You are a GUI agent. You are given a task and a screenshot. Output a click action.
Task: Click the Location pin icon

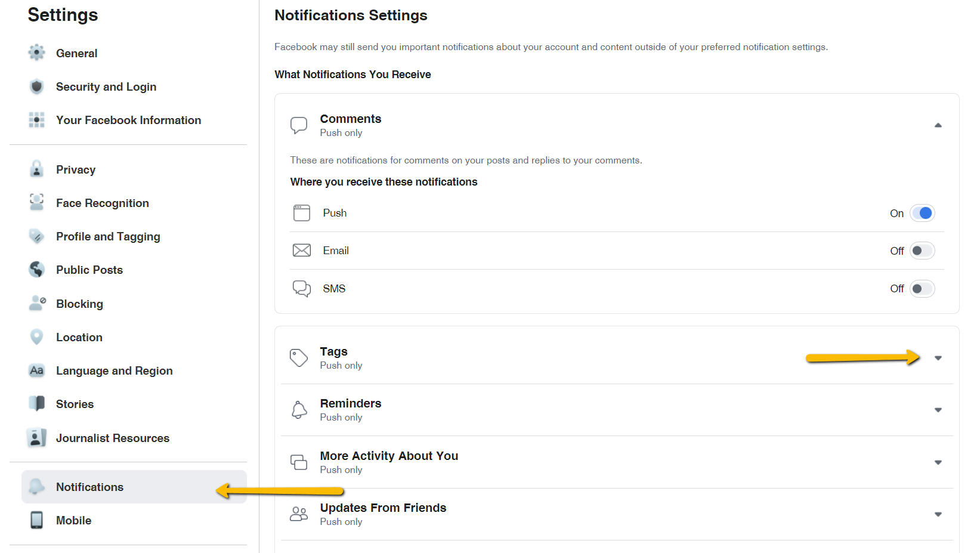pyautogui.click(x=36, y=336)
